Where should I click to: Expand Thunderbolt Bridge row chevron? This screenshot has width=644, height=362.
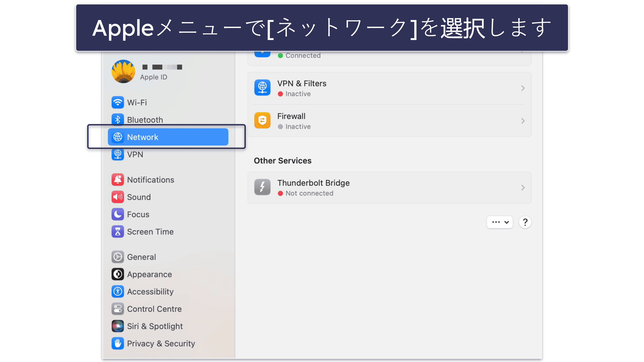click(523, 188)
